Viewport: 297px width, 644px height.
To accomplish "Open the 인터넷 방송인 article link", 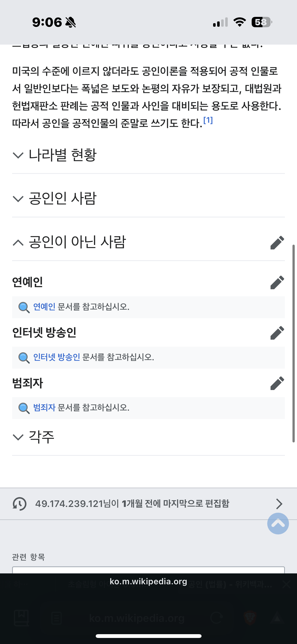I will [x=56, y=357].
